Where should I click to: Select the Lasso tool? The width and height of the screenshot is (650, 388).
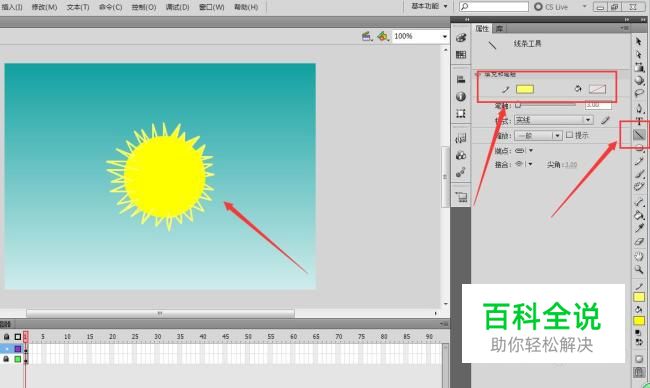639,94
